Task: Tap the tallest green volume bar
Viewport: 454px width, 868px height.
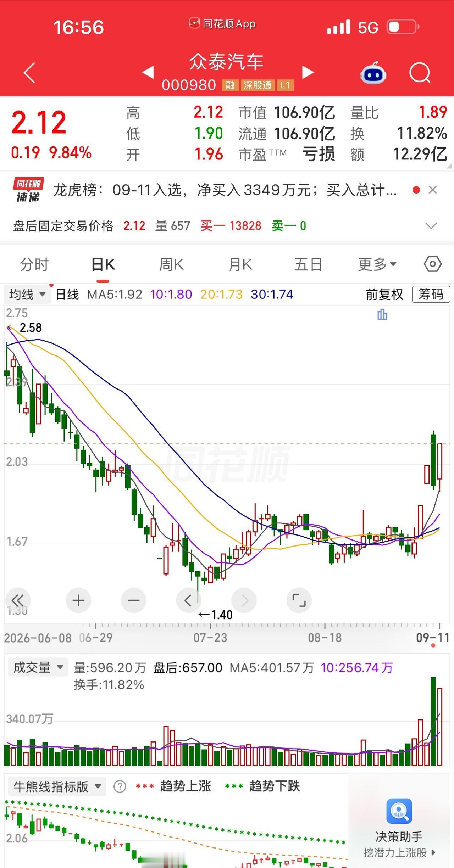Action: tap(433, 721)
